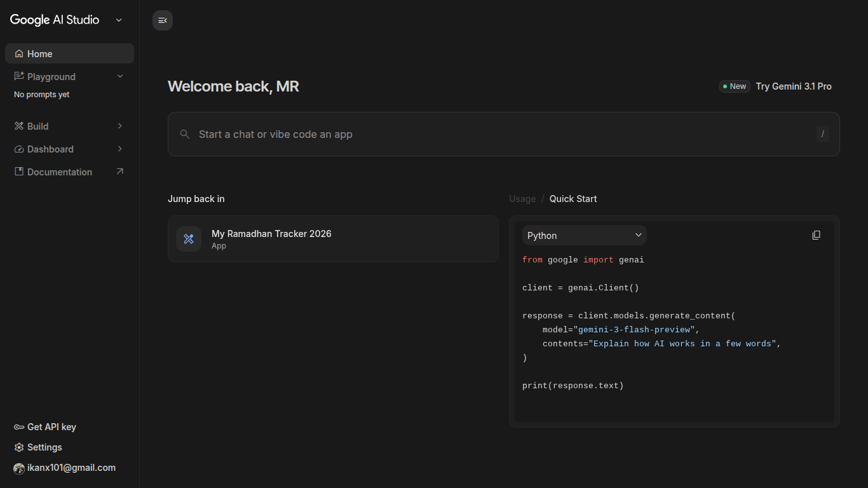Expand the Build submenu arrow
868x488 pixels.
[x=120, y=126]
